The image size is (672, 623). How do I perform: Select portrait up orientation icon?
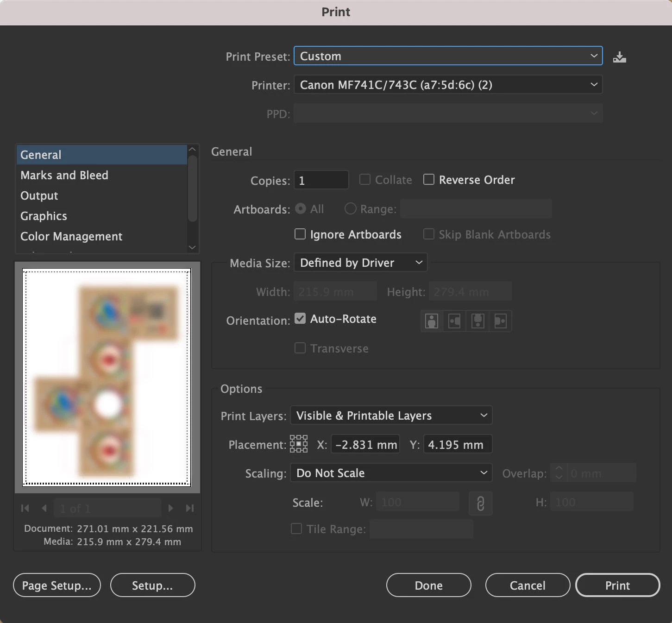tap(432, 321)
